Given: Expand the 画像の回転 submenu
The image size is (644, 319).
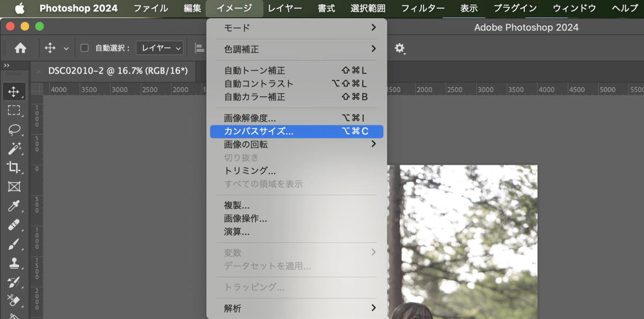Looking at the screenshot, I should click(296, 144).
